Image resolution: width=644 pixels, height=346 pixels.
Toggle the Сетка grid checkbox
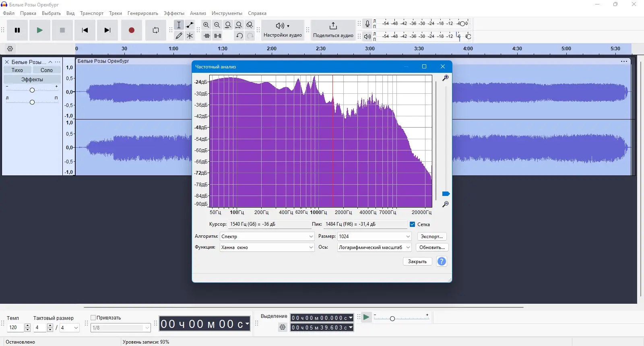[413, 224]
